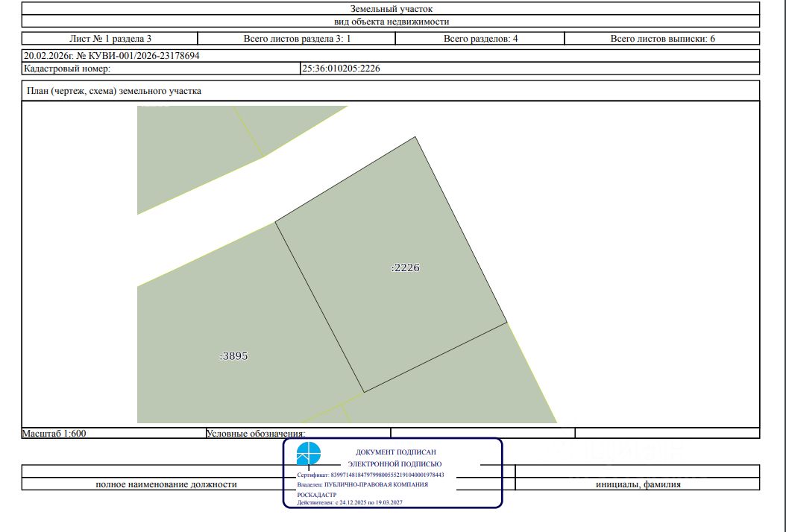
Task: Select neighboring parcel label :3895
Action: tap(233, 356)
